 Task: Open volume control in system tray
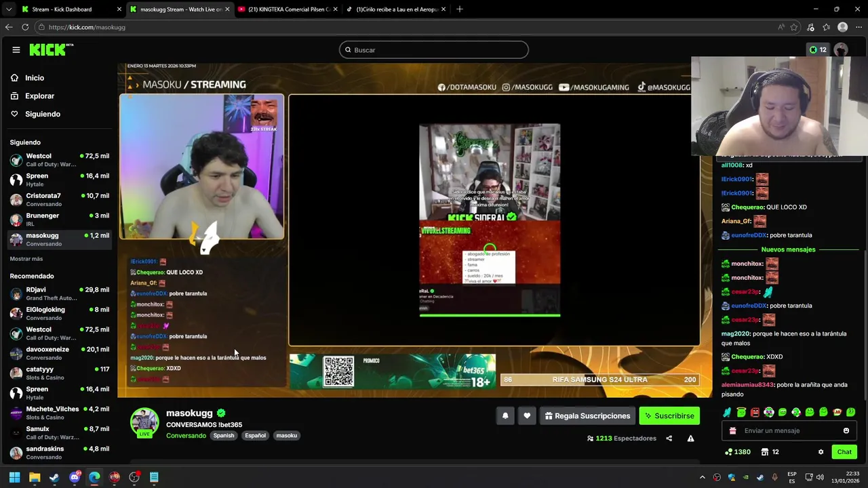click(820, 477)
